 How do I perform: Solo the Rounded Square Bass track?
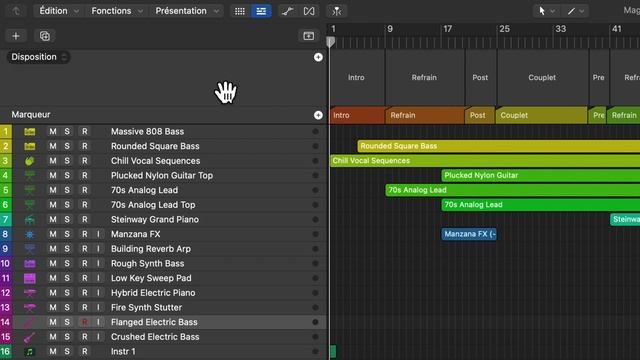67,146
